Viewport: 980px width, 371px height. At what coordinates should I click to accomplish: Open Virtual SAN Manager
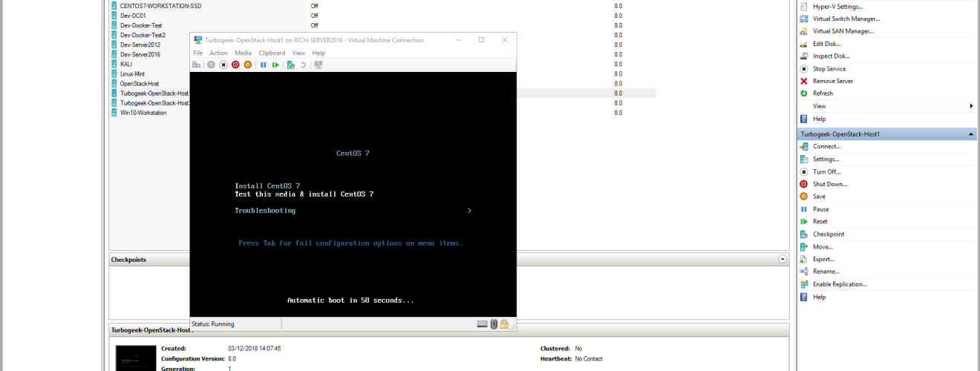pos(843,31)
